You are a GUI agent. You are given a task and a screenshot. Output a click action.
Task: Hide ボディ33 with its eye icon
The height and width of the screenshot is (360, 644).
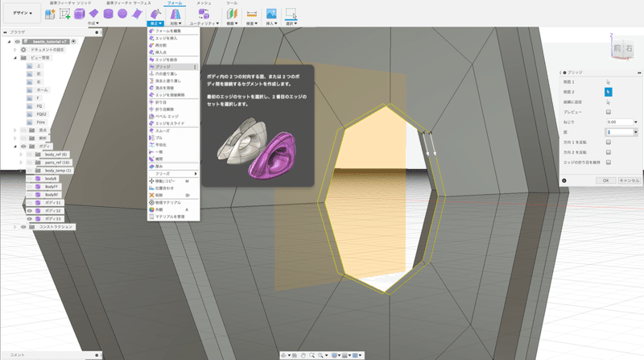pyautogui.click(x=30, y=218)
